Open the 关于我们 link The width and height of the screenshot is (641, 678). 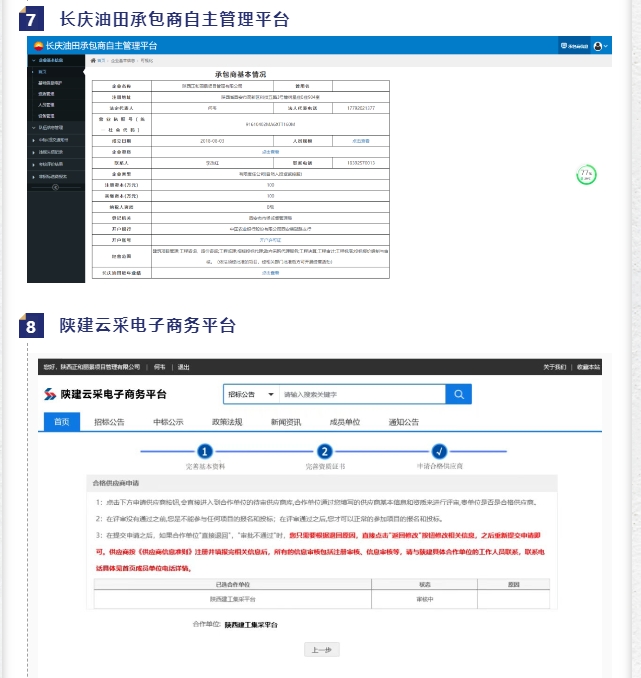pos(554,367)
